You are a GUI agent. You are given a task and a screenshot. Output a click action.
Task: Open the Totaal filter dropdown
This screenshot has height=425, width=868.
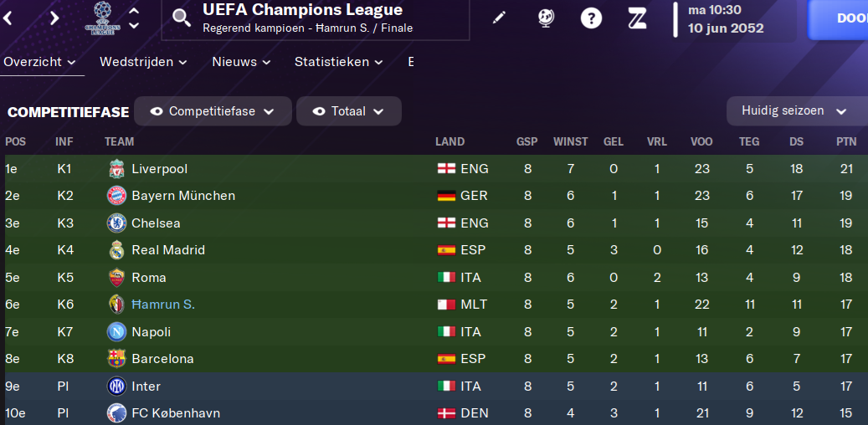click(349, 111)
